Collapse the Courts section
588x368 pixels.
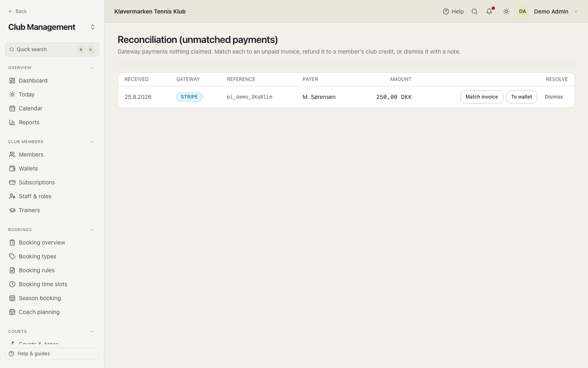[92, 332]
